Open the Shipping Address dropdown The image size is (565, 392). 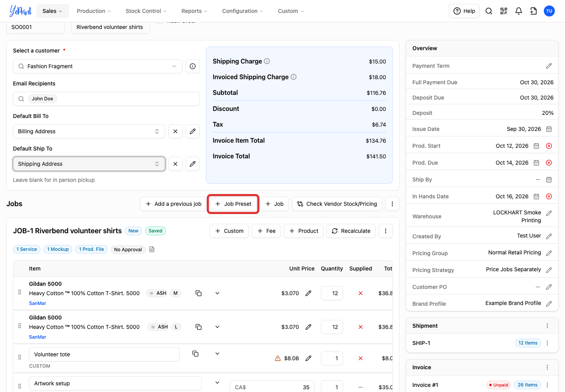89,164
